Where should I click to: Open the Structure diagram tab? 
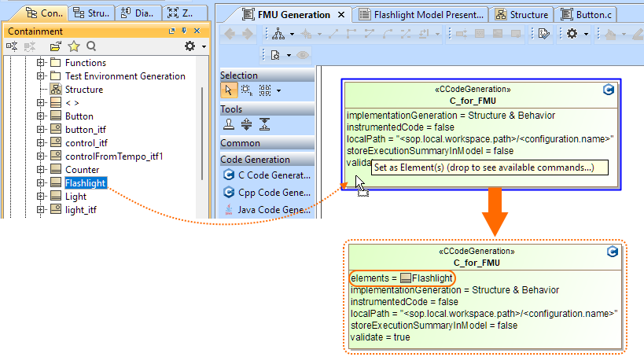521,15
